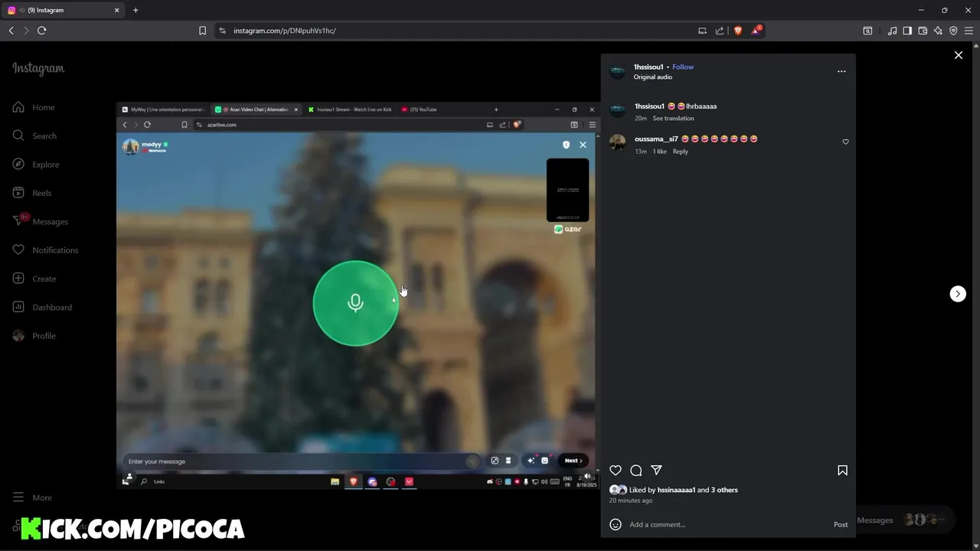Screen dimensions: 980x551
Task: Follow the 1hssisou1 account
Action: [x=683, y=67]
